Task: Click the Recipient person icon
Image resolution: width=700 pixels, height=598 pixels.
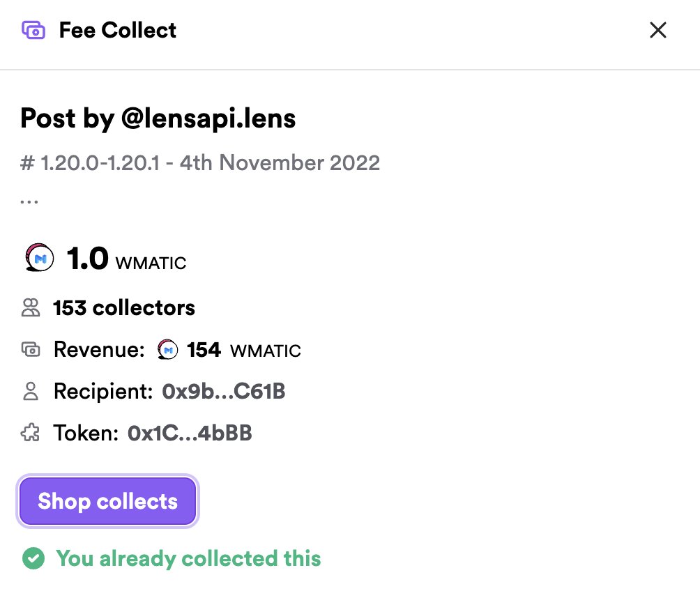Action: [31, 392]
